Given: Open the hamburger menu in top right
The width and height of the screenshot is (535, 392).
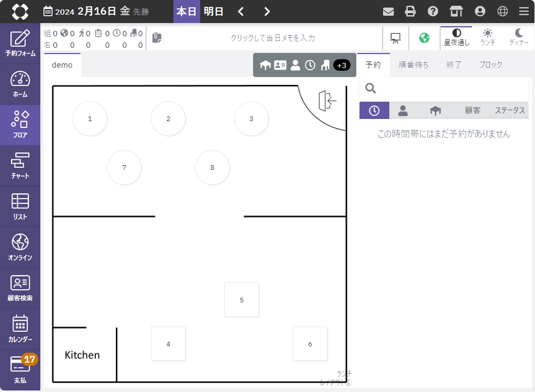Looking at the screenshot, I should (523, 12).
